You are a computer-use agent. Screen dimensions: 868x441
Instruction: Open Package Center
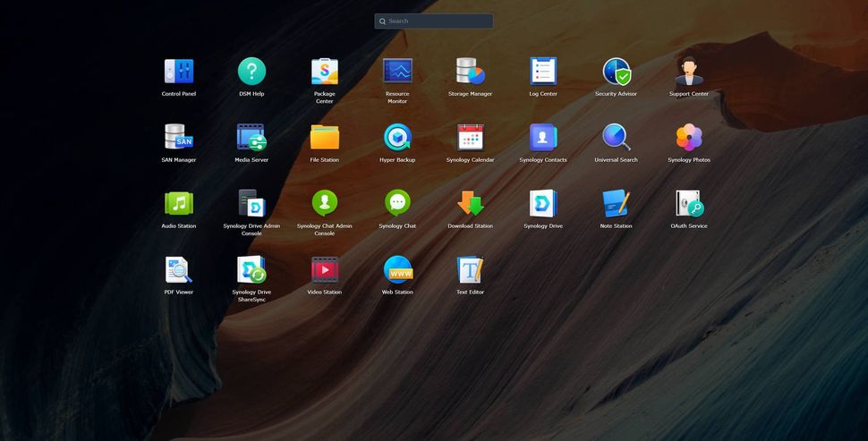(x=325, y=72)
